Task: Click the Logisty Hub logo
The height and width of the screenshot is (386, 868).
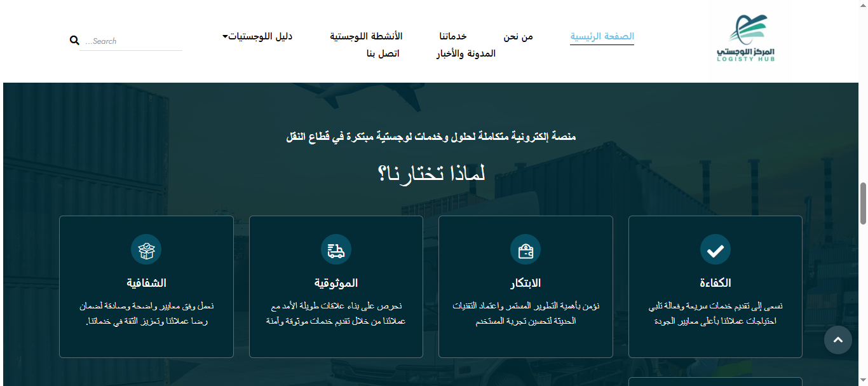Action: point(746,39)
